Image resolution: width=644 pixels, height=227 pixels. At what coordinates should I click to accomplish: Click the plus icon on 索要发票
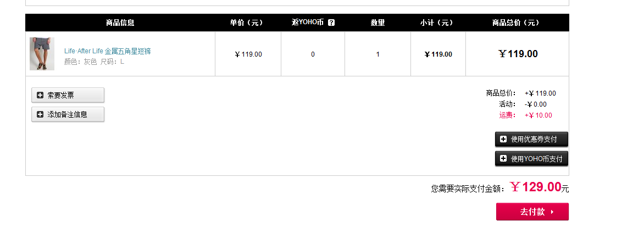pyautogui.click(x=40, y=95)
